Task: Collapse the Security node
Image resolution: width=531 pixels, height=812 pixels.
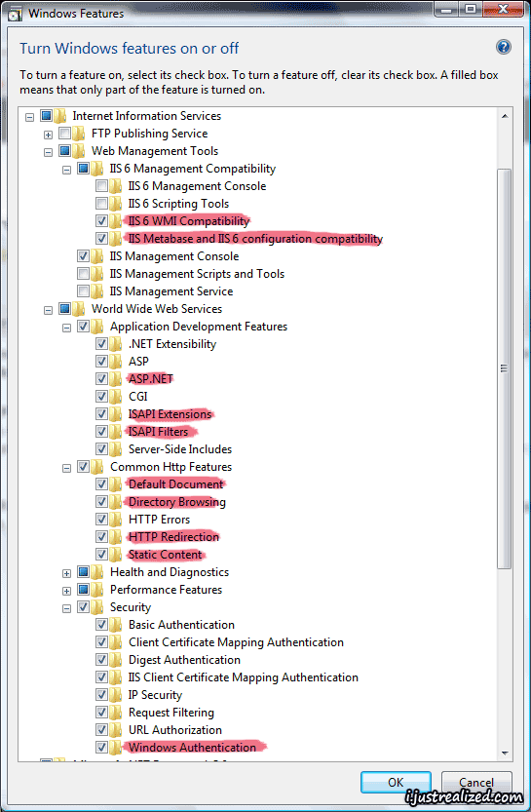Action: pyautogui.click(x=67, y=608)
